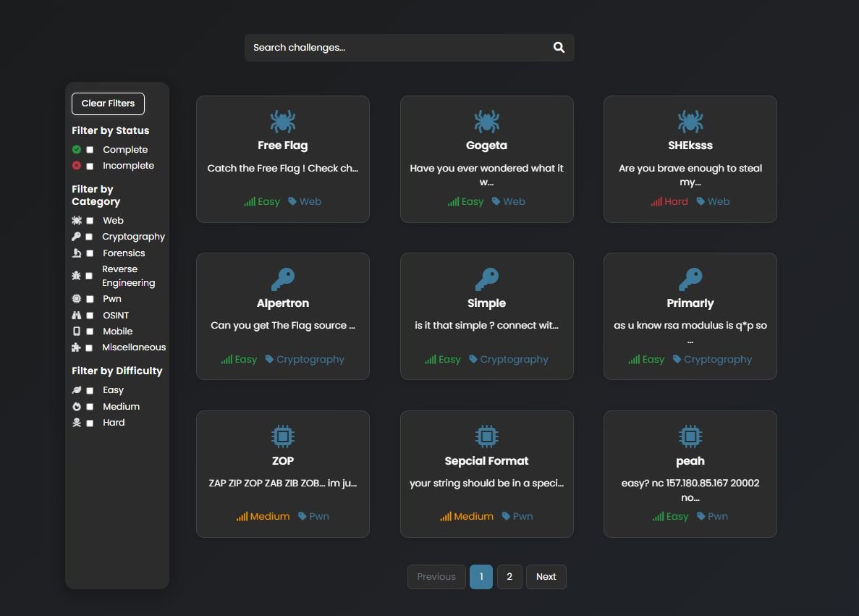Open the SHEksss challenge title
859x616 pixels.
coord(690,145)
